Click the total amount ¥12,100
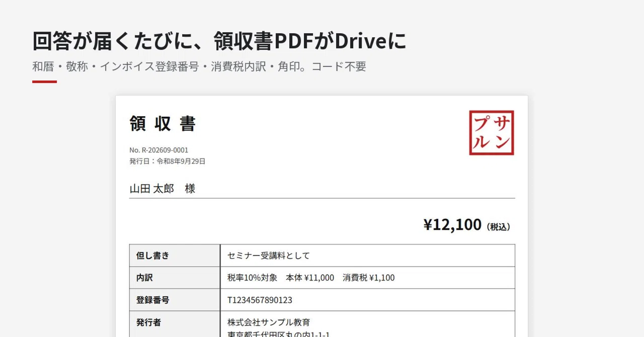The image size is (644, 337). click(x=452, y=225)
